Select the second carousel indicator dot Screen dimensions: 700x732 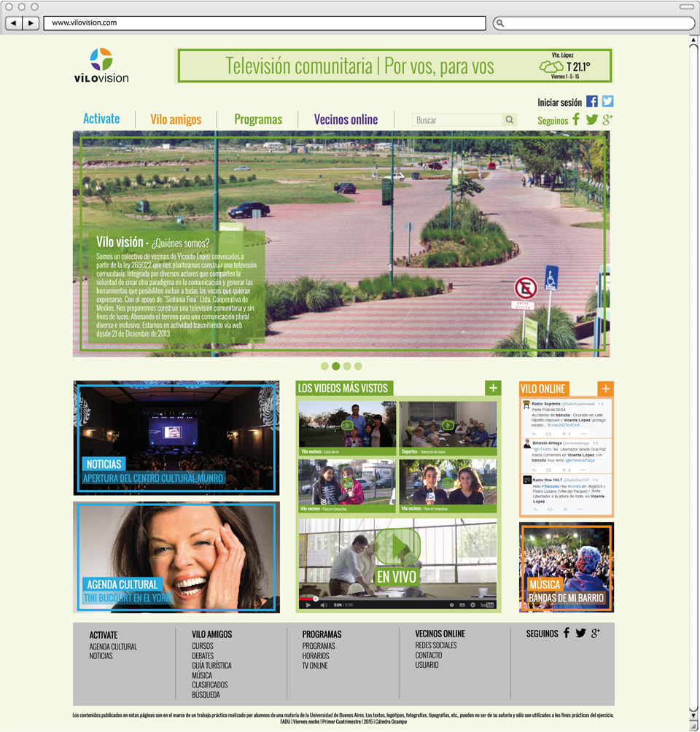pos(335,367)
